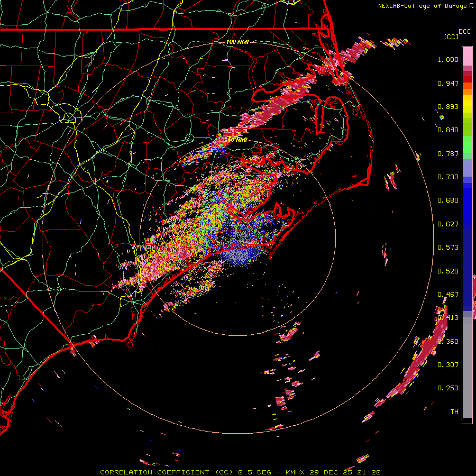
Task: Select the 0.733 legend value
Action: [448, 177]
